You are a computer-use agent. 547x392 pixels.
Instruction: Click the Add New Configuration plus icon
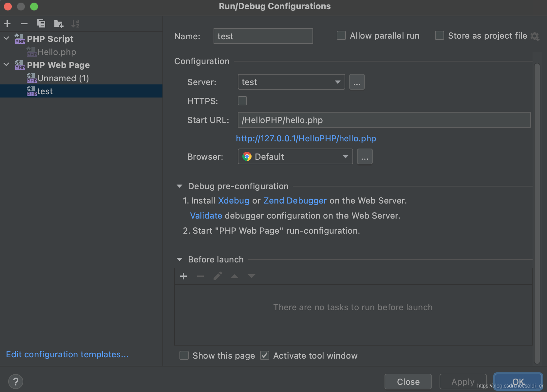coord(7,24)
